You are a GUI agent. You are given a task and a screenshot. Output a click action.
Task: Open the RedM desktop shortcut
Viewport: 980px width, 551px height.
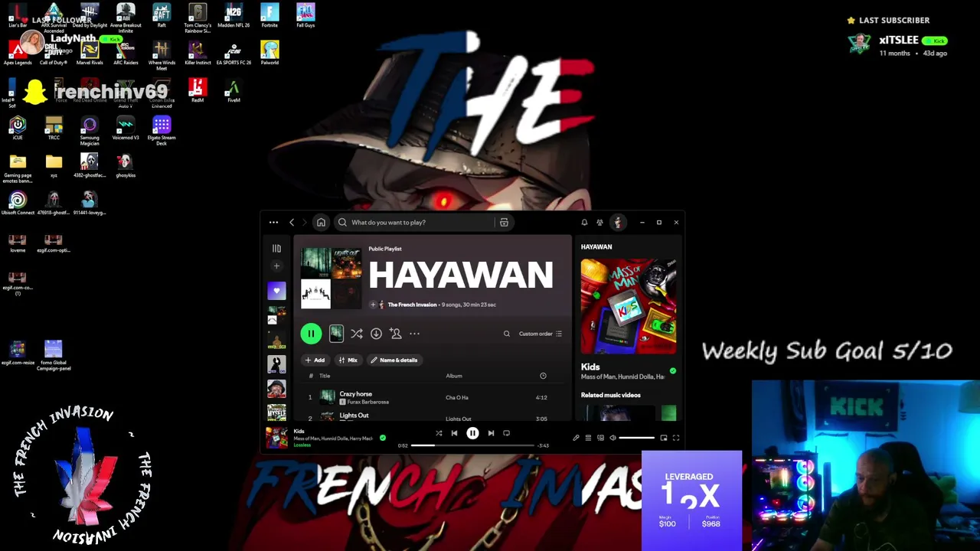point(198,91)
